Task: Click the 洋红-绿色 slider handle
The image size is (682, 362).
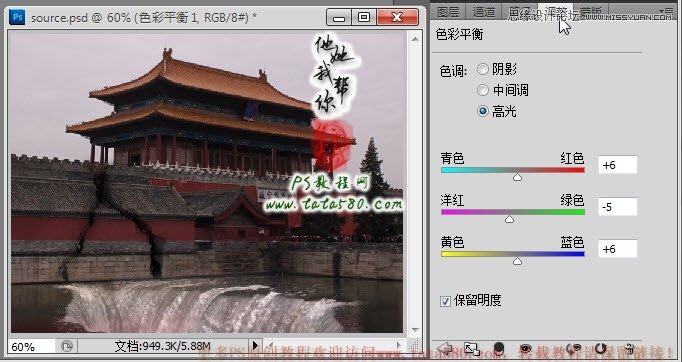Action: click(509, 219)
